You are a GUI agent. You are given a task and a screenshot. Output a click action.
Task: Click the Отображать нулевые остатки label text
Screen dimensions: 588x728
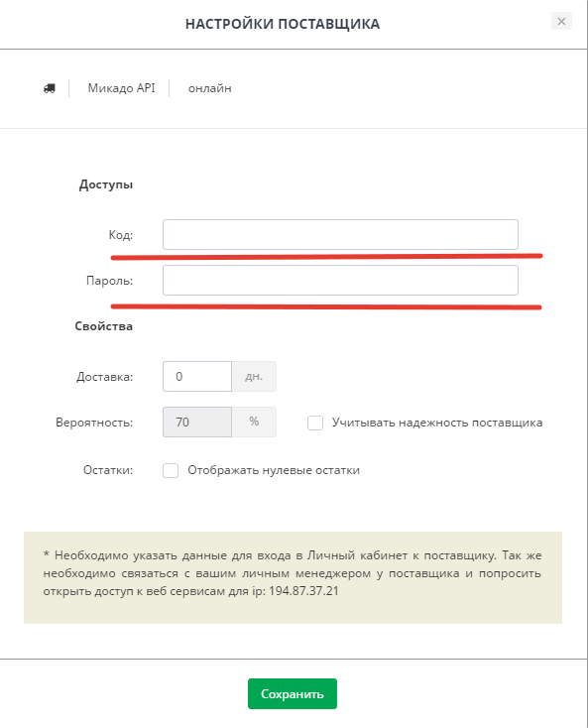pyautogui.click(x=274, y=470)
